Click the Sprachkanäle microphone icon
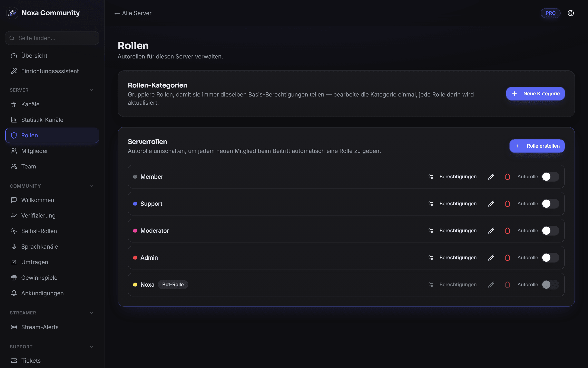588x368 pixels. pyautogui.click(x=14, y=247)
